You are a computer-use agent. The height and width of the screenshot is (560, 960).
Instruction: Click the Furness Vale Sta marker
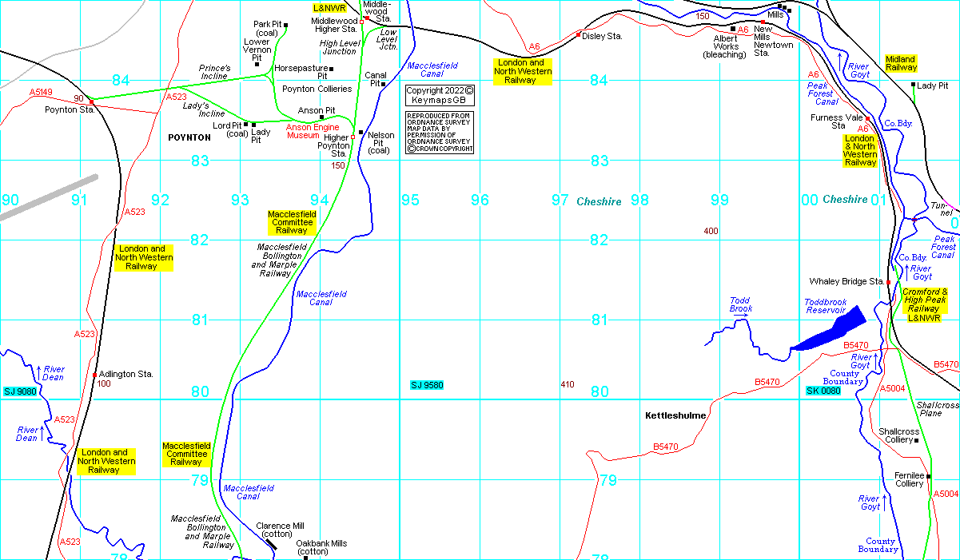[x=867, y=118]
